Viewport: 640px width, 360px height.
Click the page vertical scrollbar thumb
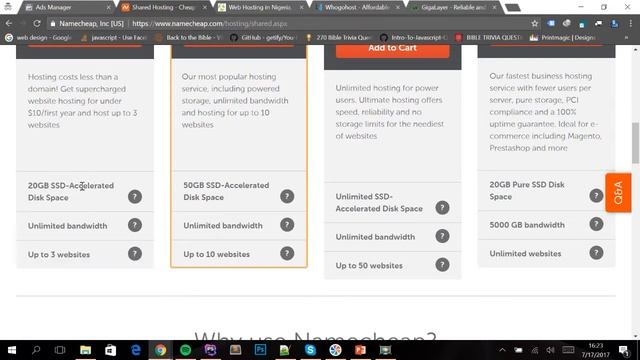tap(636, 143)
